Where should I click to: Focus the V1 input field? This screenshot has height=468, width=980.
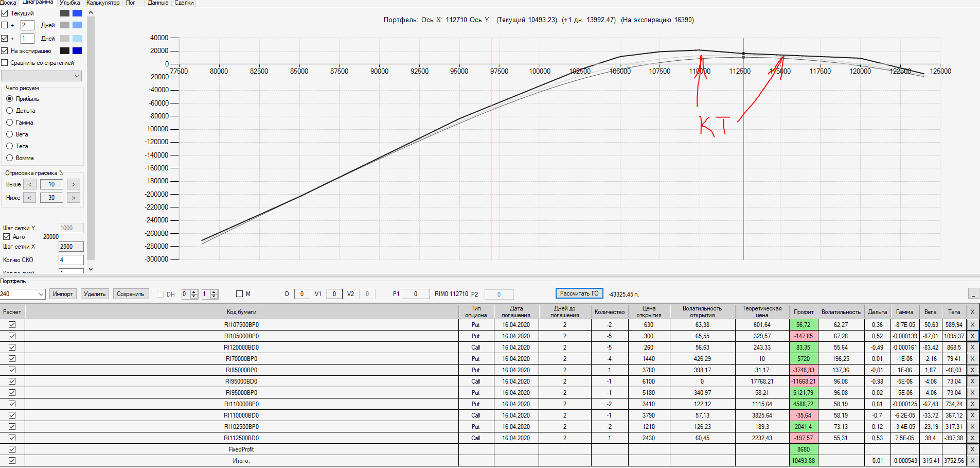(334, 294)
